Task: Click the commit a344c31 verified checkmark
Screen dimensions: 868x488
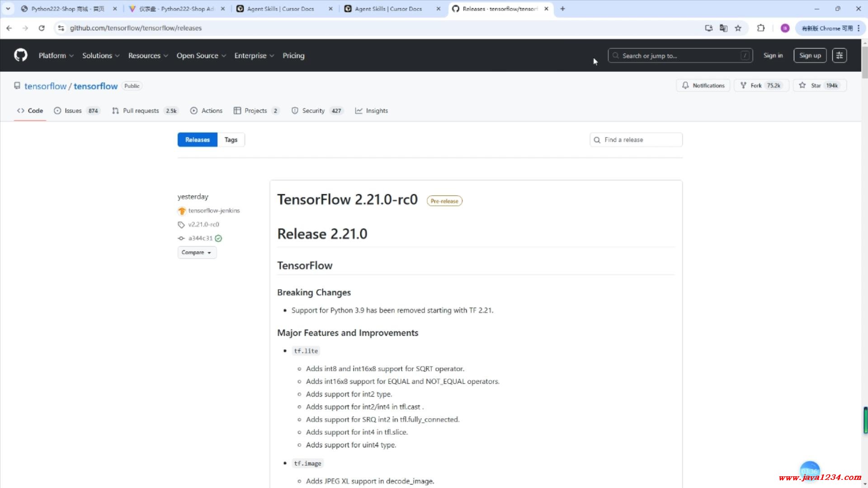Action: pyautogui.click(x=218, y=238)
